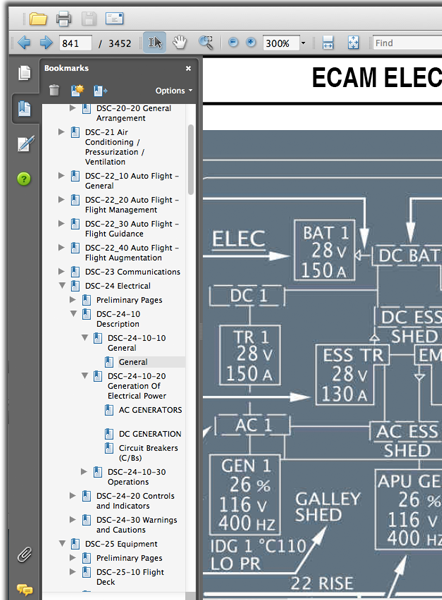442x600 pixels.
Task: Select the AC GENERATORS bookmark
Action: click(x=150, y=410)
